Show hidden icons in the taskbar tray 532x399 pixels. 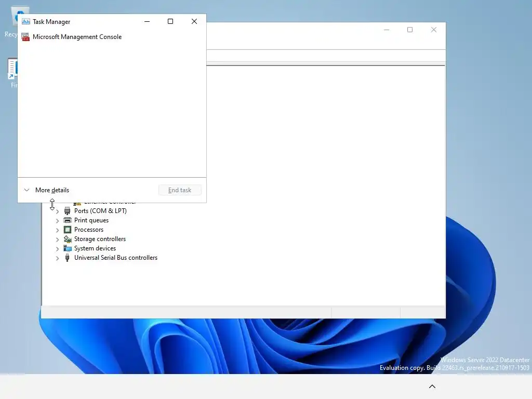[432, 387]
